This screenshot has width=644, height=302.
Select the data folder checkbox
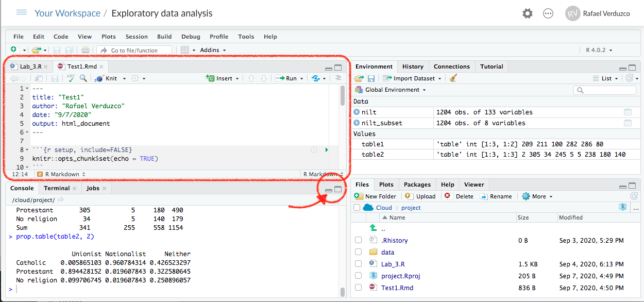(x=358, y=252)
